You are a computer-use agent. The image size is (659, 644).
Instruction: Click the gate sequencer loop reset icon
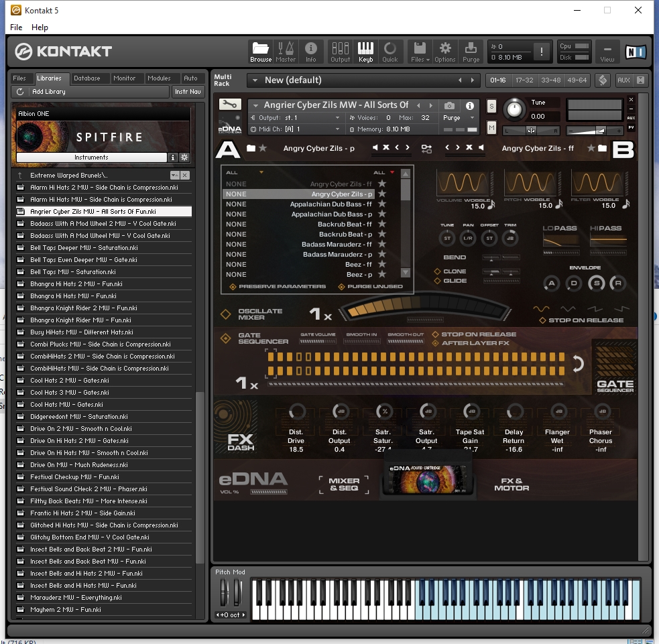578,363
